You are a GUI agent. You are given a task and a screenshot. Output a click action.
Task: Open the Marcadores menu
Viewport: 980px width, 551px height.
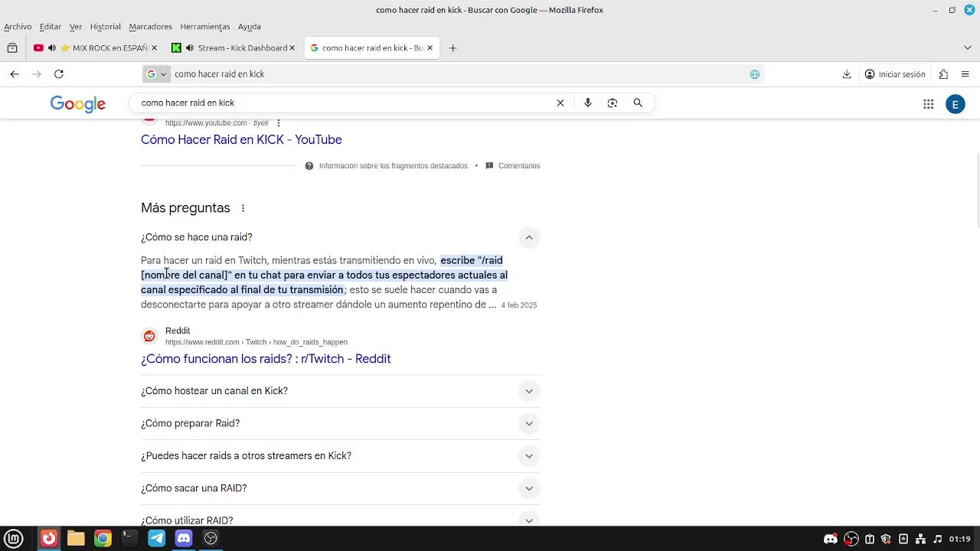click(x=151, y=27)
